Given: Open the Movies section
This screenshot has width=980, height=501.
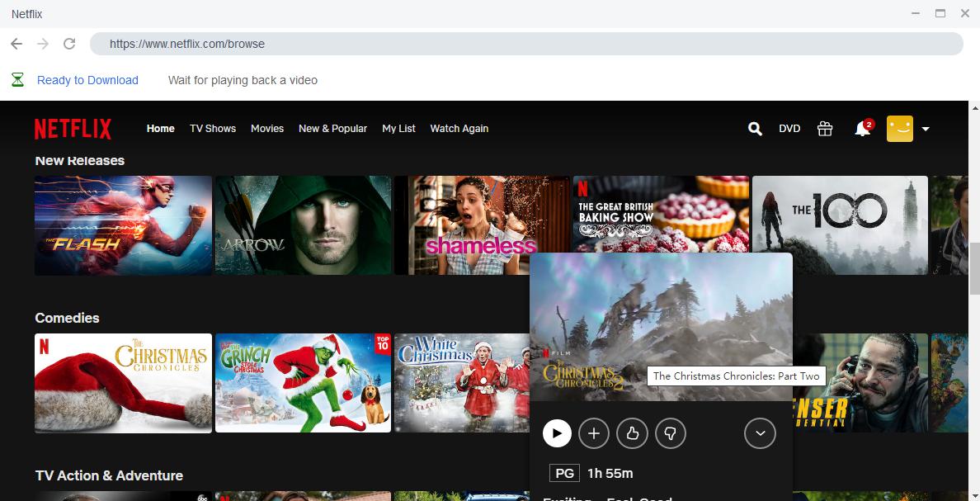Looking at the screenshot, I should pos(267,128).
